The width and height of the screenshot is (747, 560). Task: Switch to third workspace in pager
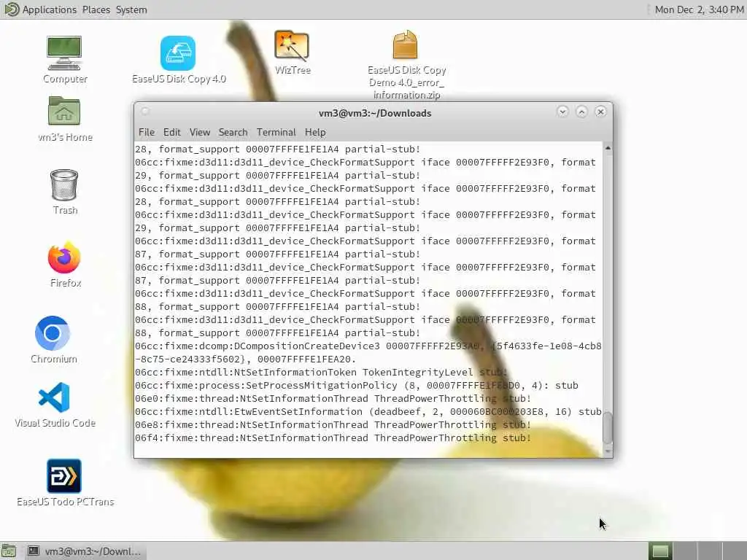(x=710, y=551)
